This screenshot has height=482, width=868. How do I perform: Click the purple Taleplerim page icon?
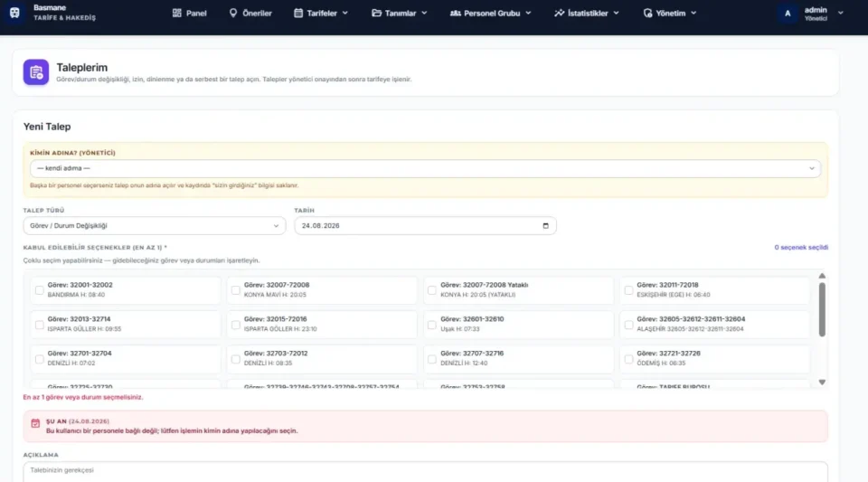[36, 72]
